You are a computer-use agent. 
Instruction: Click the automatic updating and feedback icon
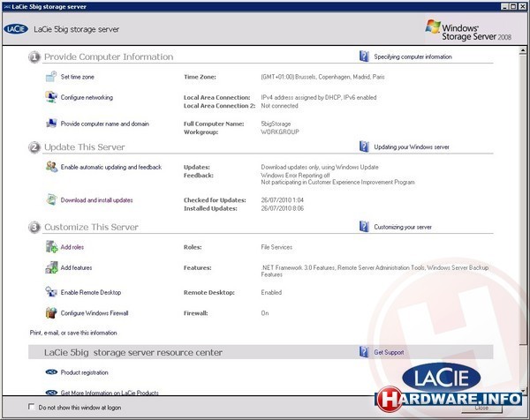click(x=51, y=167)
